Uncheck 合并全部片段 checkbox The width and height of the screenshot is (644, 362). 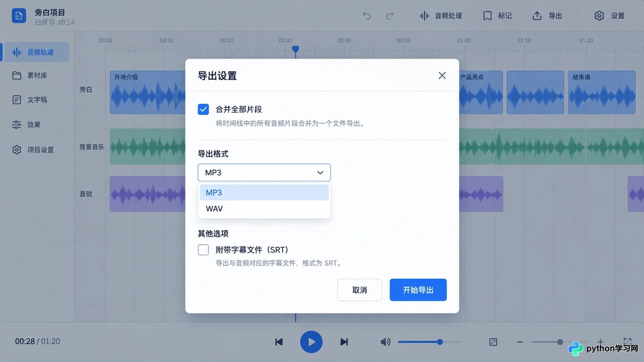203,109
